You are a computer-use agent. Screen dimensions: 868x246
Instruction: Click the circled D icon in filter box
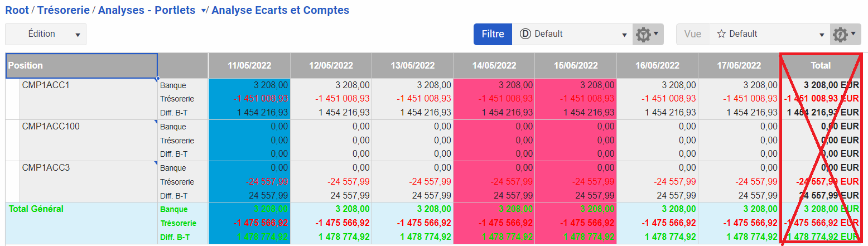[x=524, y=34]
